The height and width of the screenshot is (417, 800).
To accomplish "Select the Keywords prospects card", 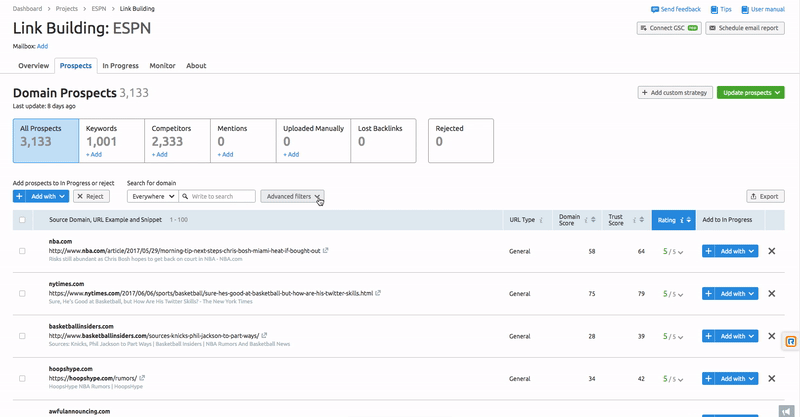I will click(x=112, y=141).
